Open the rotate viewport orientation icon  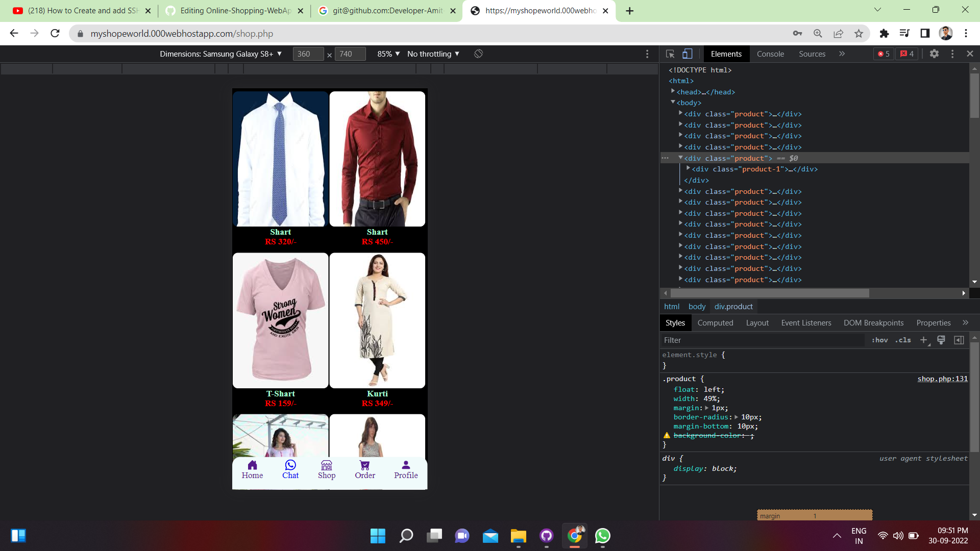[478, 54]
